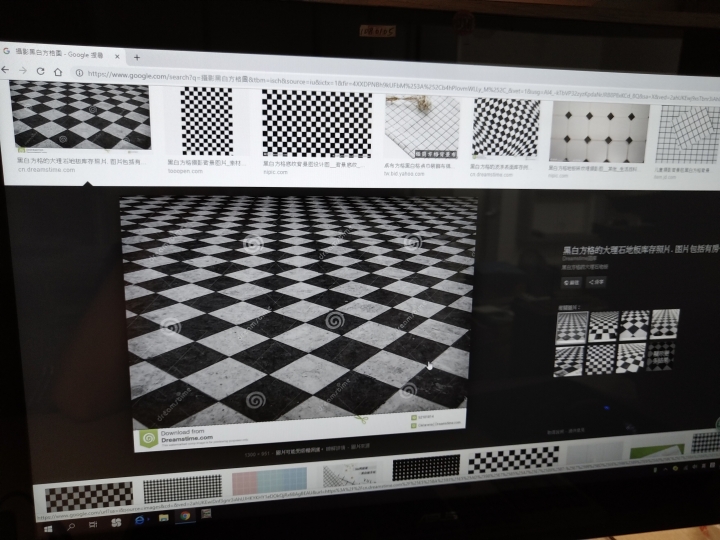Open the related image with large diamond tiles
The width and height of the screenshot is (720, 540).
click(x=634, y=326)
